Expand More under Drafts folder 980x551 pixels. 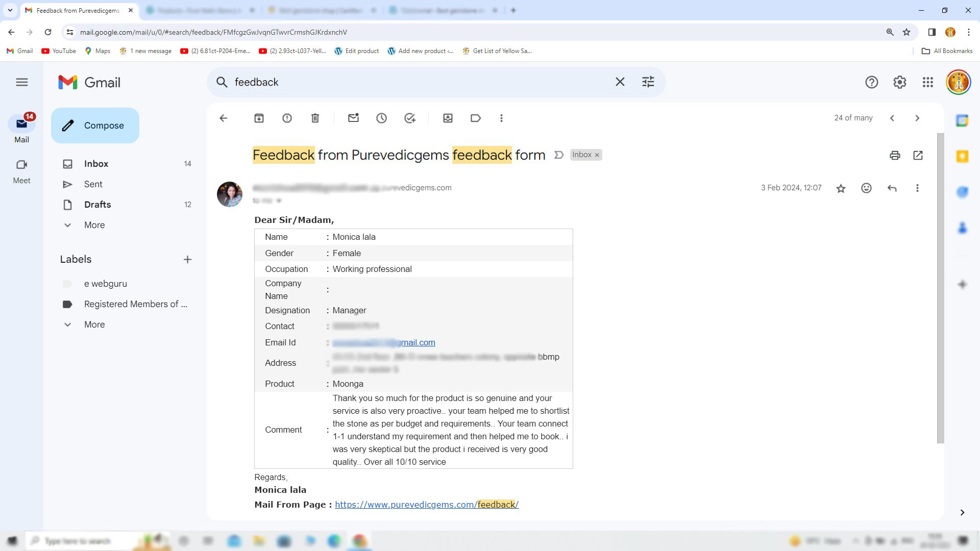[x=94, y=225]
